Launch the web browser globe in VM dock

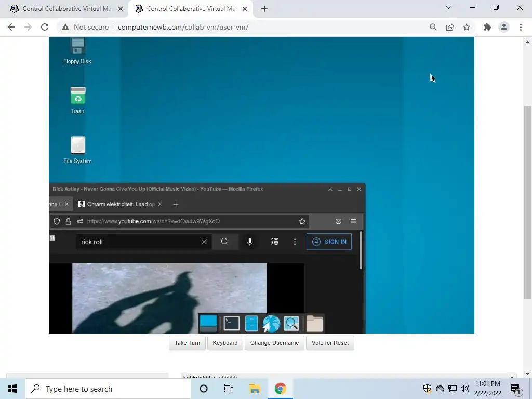point(271,323)
